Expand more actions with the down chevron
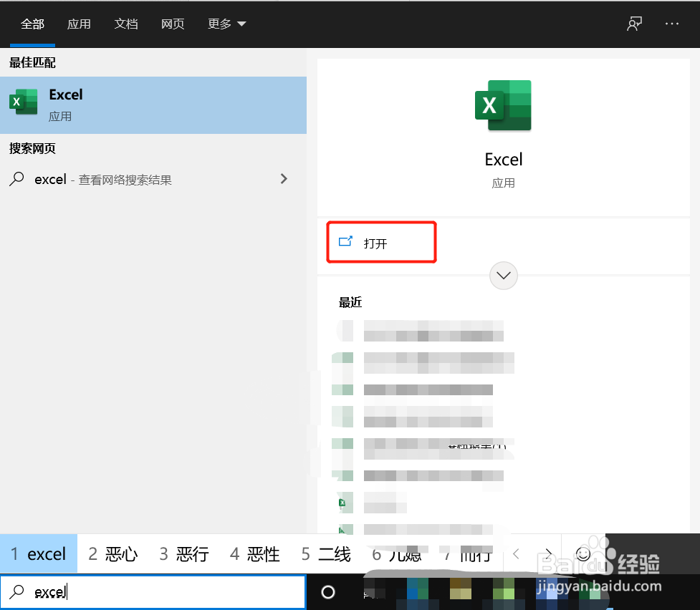 (504, 276)
